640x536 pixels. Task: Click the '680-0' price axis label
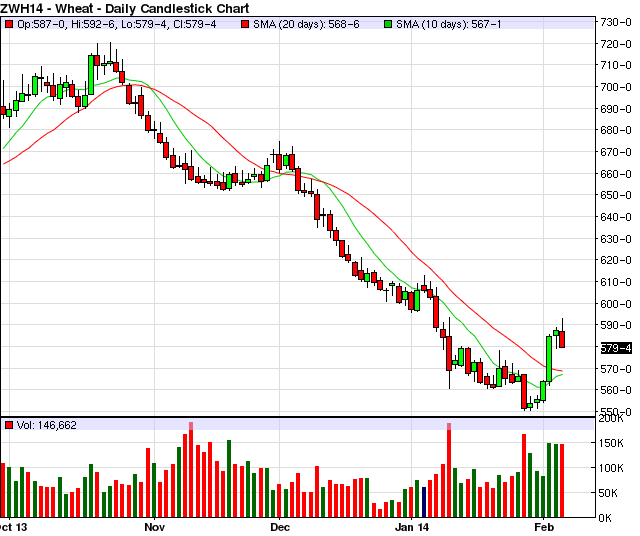616,130
